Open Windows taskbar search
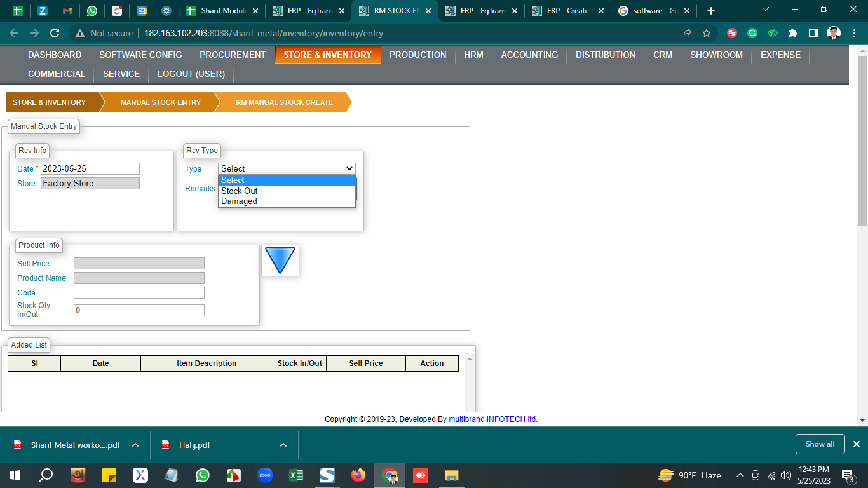The width and height of the screenshot is (868, 488). pos(46,475)
